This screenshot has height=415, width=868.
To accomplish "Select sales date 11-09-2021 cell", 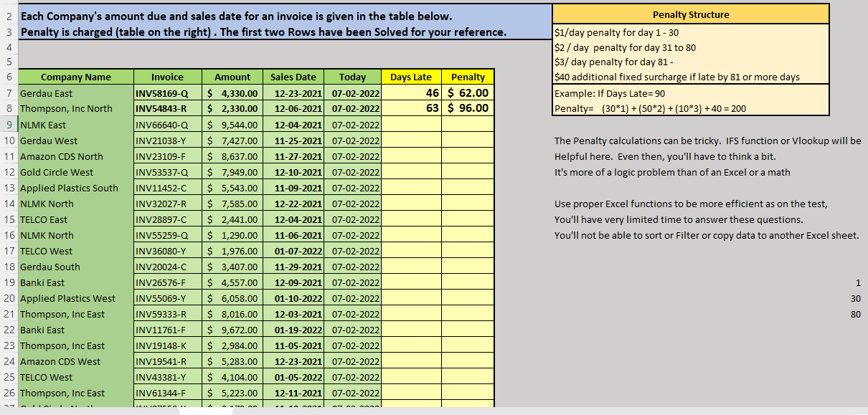I will coord(293,188).
